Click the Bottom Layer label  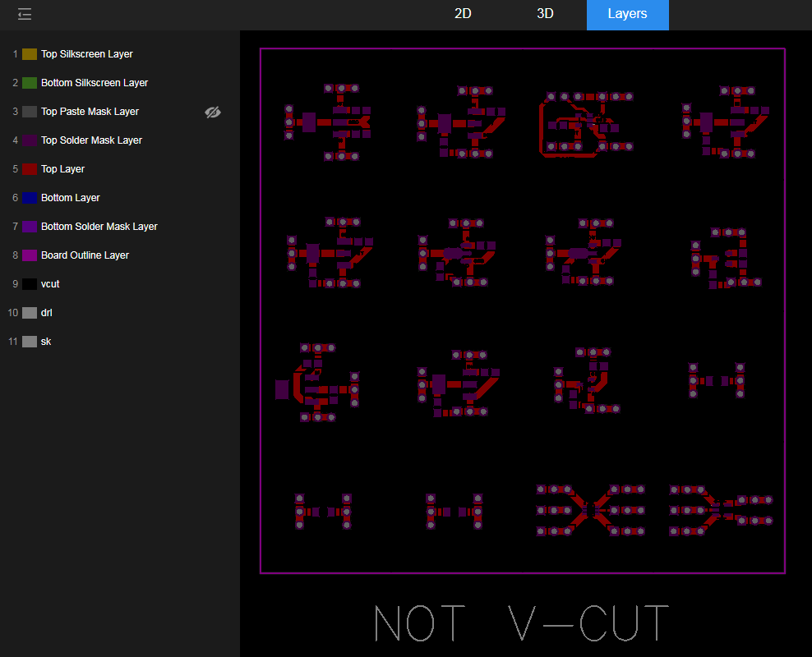click(x=71, y=198)
